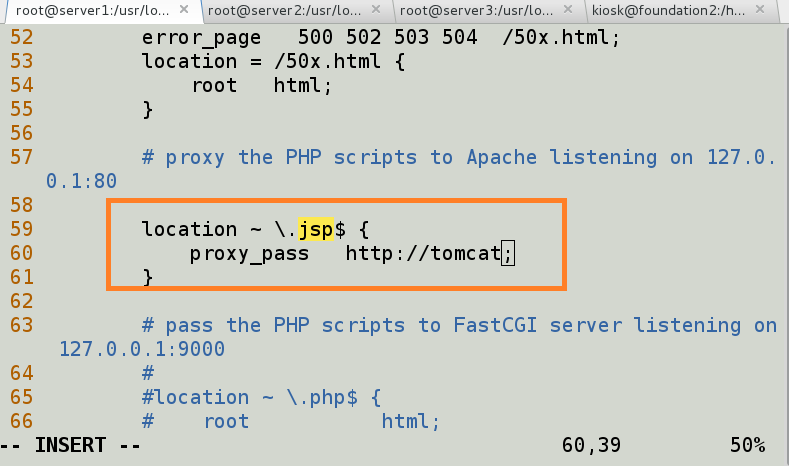This screenshot has width=789, height=466.
Task: Click 'proxy_pass' on line 60
Action: 249,254
